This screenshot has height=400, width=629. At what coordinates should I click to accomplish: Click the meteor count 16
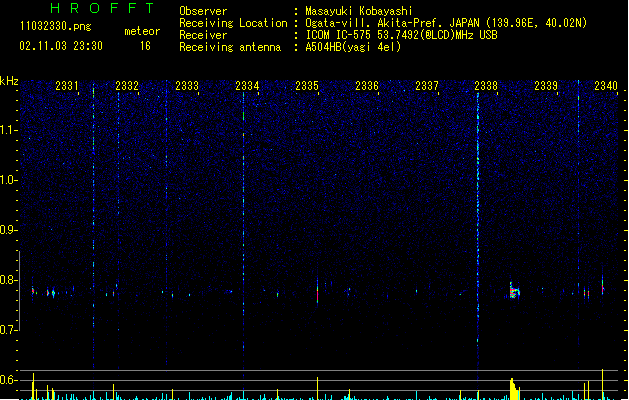(x=145, y=46)
